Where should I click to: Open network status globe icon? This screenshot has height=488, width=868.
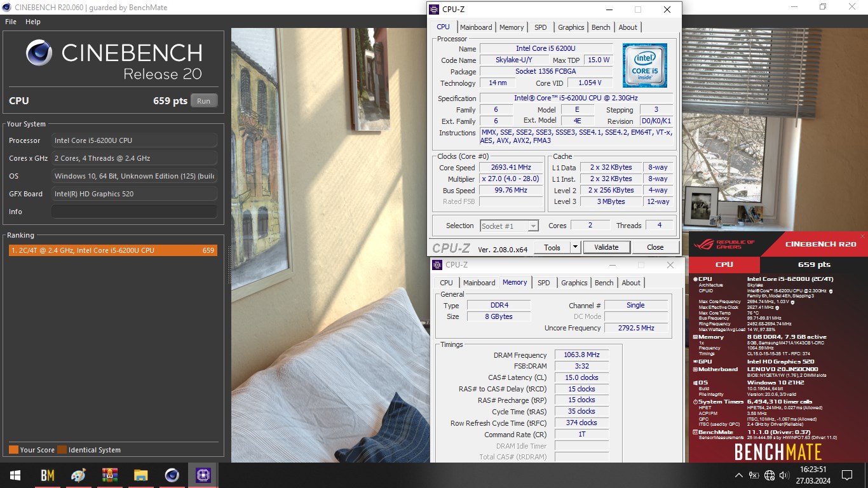770,475
